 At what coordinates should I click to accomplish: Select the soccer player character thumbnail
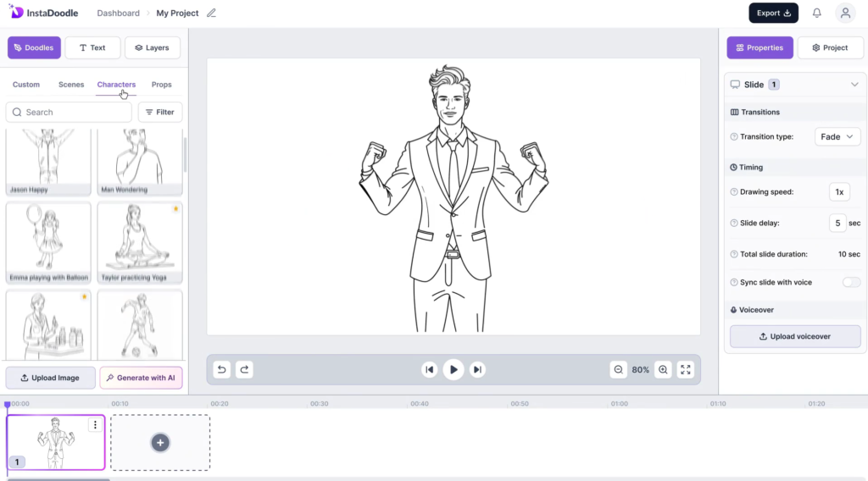[140, 324]
